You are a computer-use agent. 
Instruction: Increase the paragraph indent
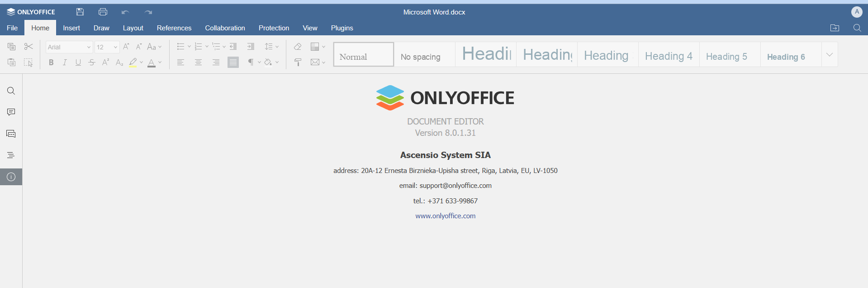coord(251,47)
